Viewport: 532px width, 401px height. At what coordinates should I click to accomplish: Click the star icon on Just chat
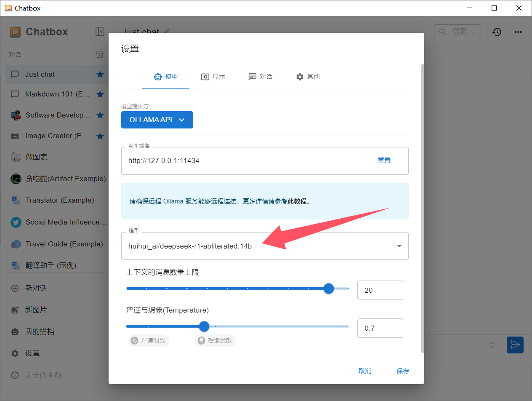(x=100, y=74)
